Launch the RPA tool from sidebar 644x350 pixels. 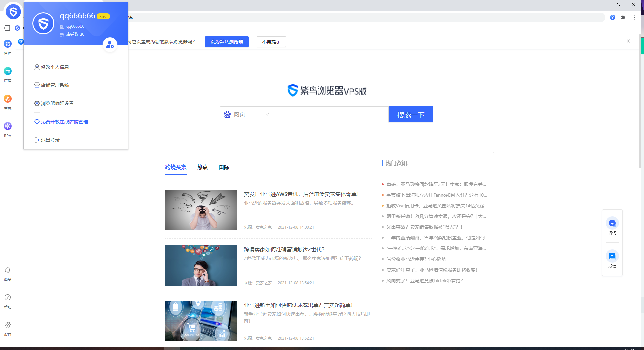[7, 129]
